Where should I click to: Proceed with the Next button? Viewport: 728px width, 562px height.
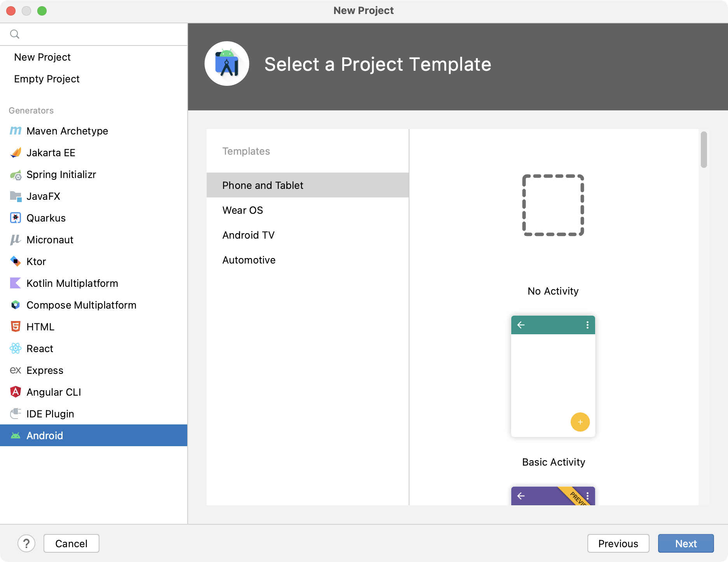click(686, 543)
